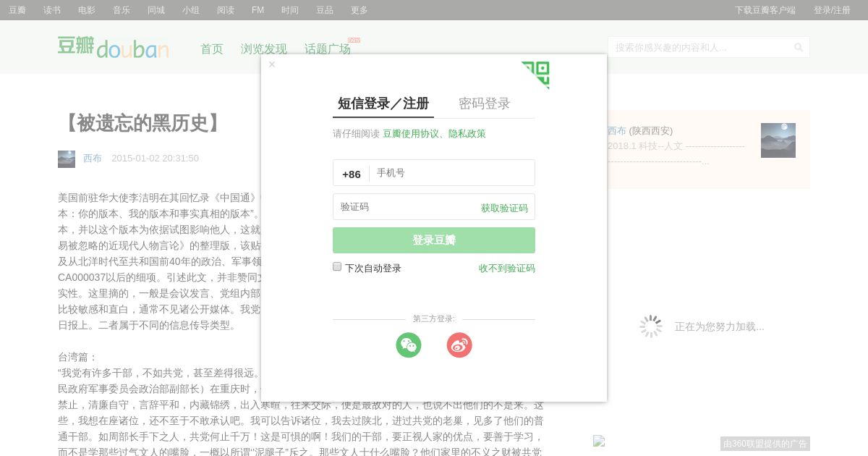Viewport: 868px width, 456px height.
Task: Open 隐私政策 link
Action: (x=467, y=133)
